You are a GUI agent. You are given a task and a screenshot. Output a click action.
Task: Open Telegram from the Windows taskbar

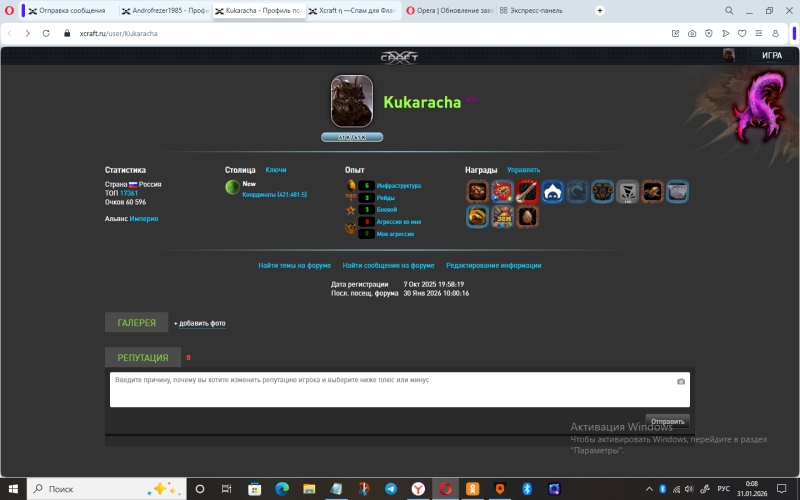(391, 489)
